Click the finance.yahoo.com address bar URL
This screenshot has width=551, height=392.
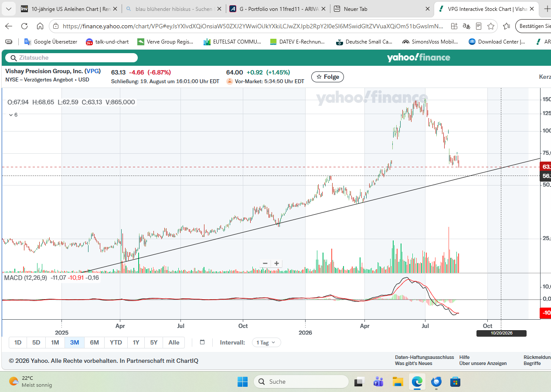[253, 26]
